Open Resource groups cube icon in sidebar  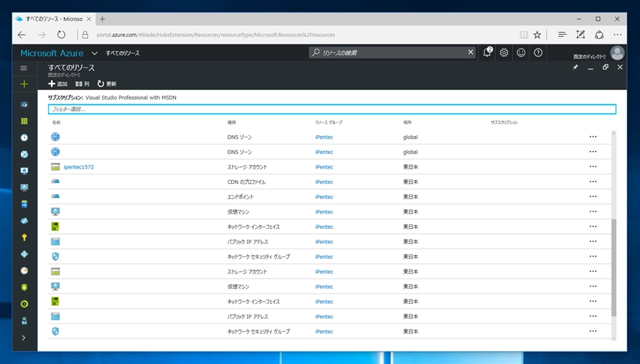(x=24, y=105)
